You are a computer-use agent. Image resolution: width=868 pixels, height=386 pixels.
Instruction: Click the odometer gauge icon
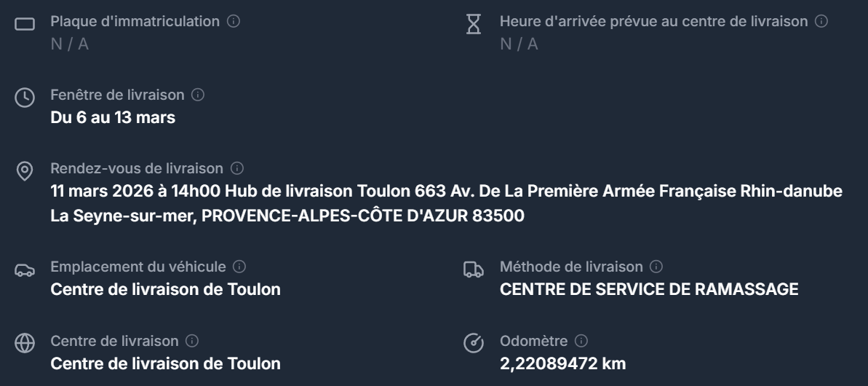point(474,344)
